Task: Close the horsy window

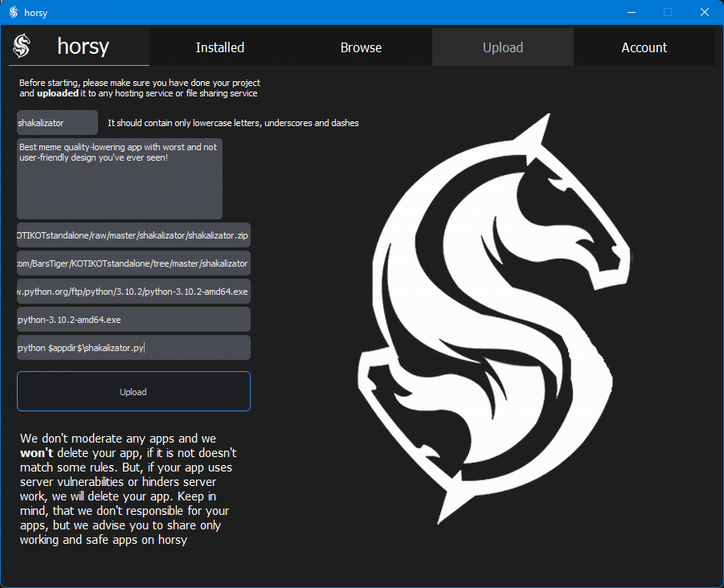Action: 705,12
